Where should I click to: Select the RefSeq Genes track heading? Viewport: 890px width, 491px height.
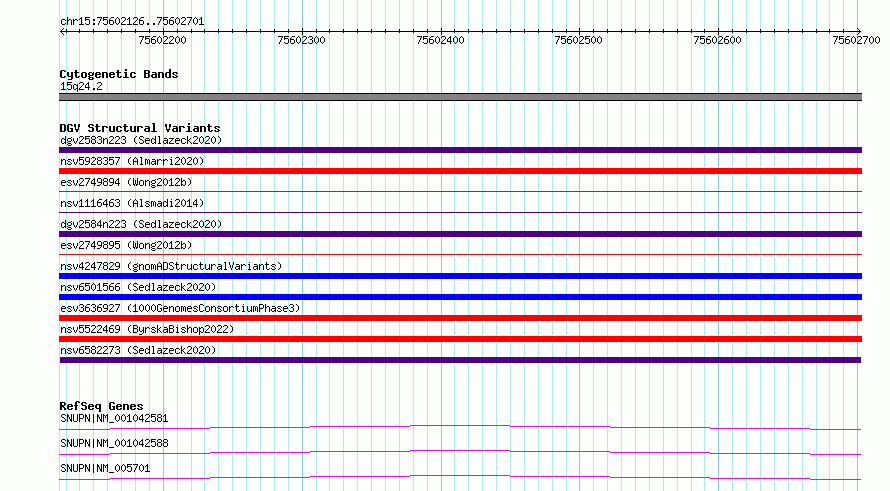pyautogui.click(x=101, y=406)
